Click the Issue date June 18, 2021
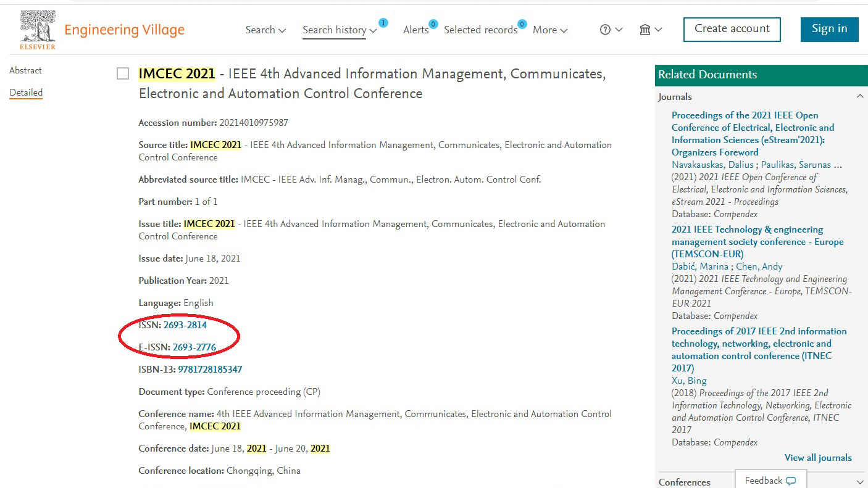This screenshot has height=488, width=868. 213,258
